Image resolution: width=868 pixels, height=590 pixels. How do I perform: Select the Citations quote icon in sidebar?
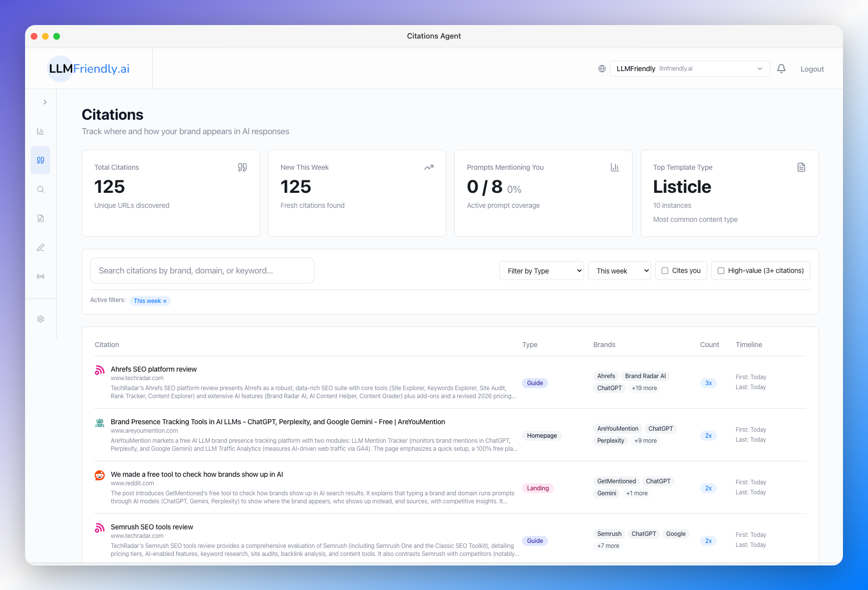tap(41, 160)
